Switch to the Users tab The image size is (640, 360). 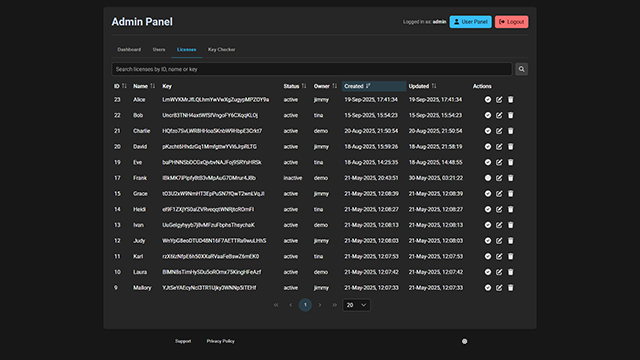[159, 49]
